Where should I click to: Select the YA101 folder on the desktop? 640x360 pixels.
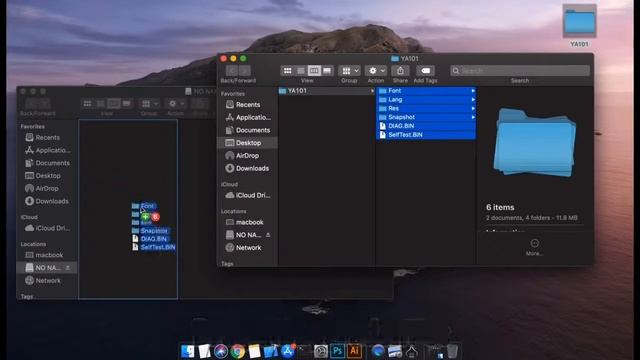[580, 25]
